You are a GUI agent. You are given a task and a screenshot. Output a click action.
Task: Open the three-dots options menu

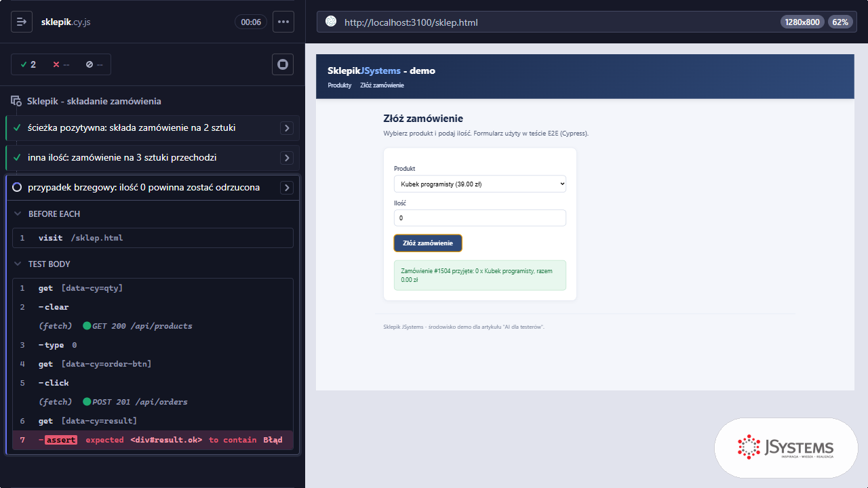(x=283, y=22)
